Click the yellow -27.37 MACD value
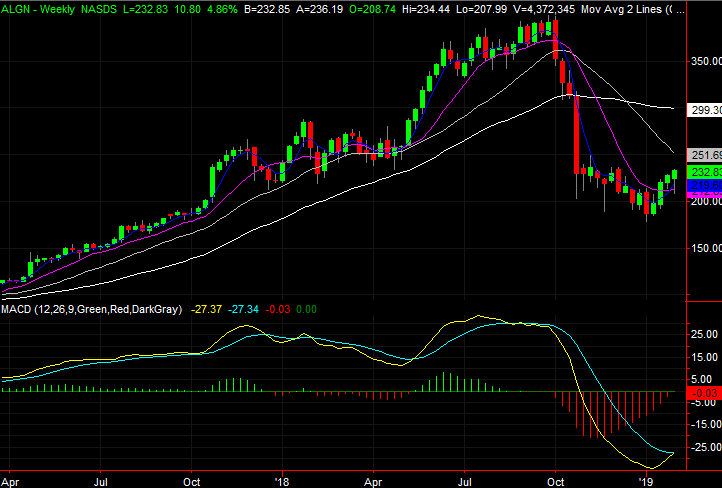722x488 pixels. (206, 309)
